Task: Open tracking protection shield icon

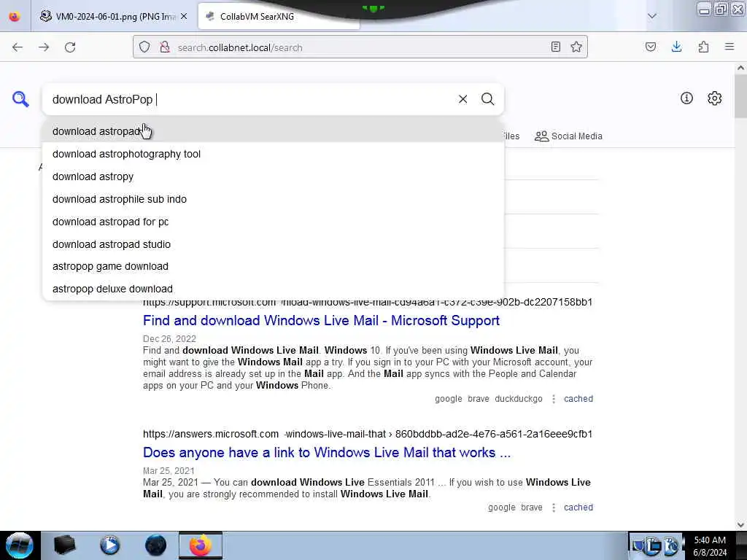Action: (144, 47)
